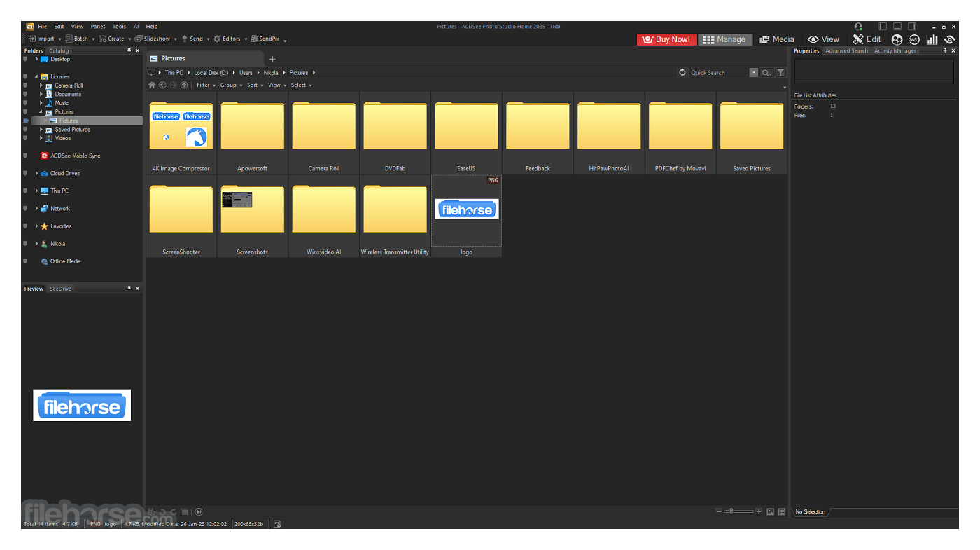Toggle the right pane layout icon
The image size is (980, 550).
pos(912,27)
